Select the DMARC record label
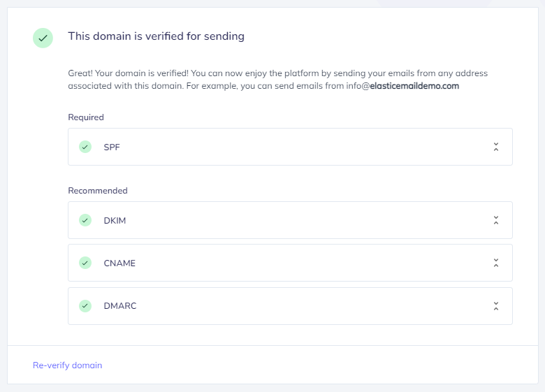The width and height of the screenshot is (545, 392). [120, 306]
